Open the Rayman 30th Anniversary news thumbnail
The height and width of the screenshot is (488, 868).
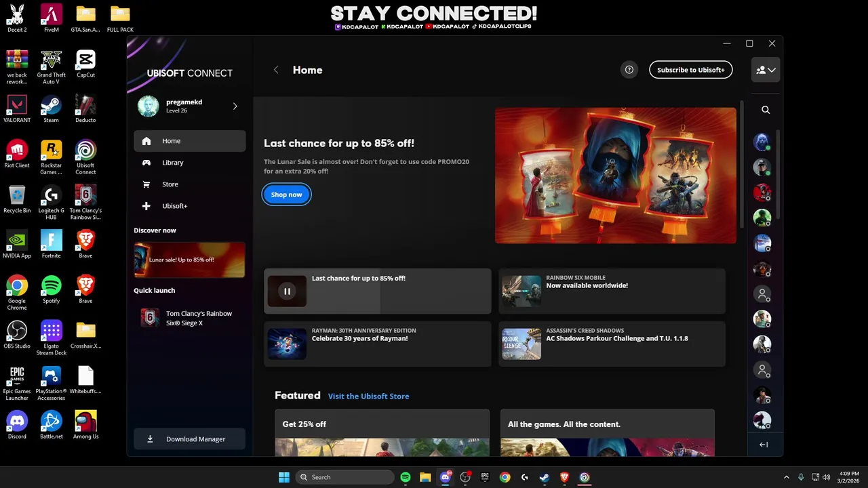click(x=287, y=344)
